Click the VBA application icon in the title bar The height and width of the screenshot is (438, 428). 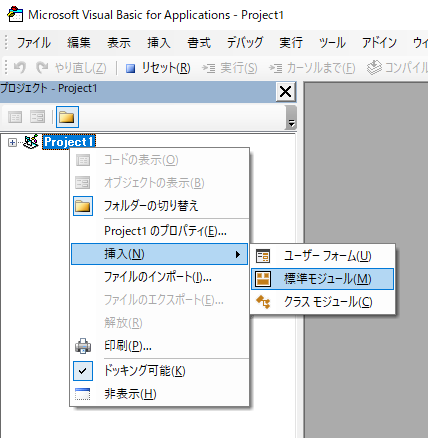[x=15, y=15]
